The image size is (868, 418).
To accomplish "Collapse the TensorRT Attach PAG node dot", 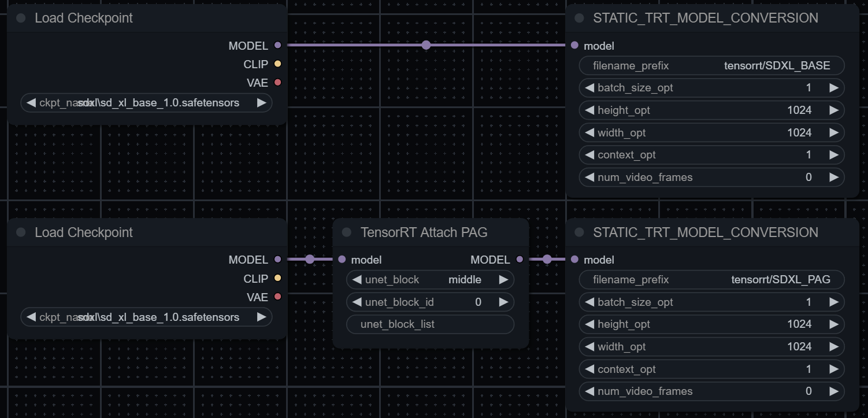I will point(346,232).
